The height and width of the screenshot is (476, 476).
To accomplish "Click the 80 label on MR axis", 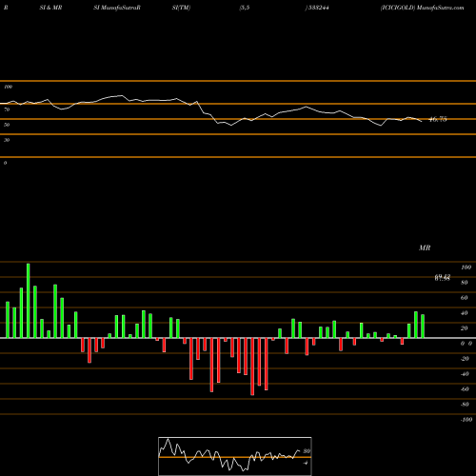I will 465,283.
